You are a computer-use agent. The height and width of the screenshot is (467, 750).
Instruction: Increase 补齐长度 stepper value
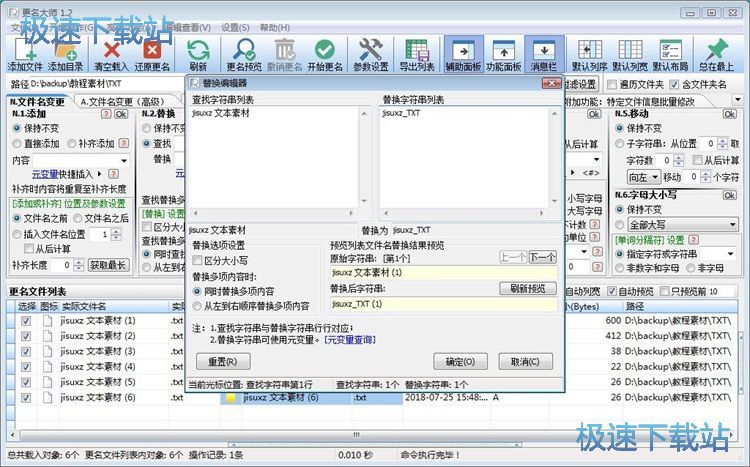tap(78, 262)
